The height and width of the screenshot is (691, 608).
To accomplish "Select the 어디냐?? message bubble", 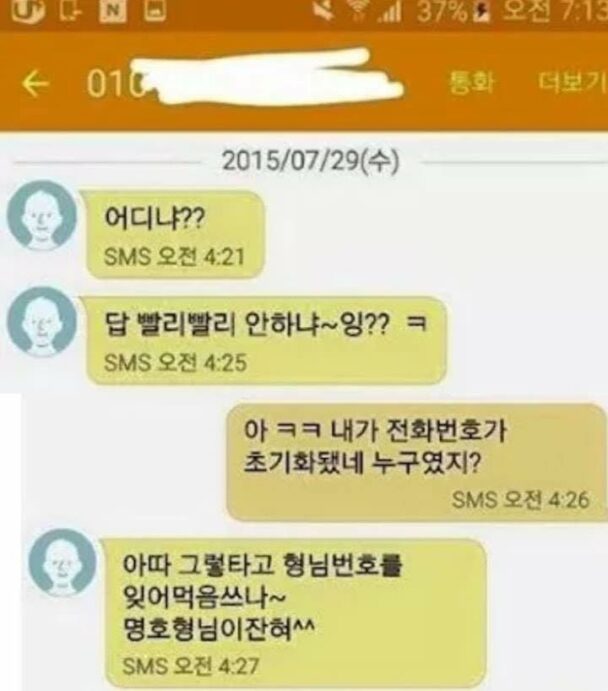I will [x=175, y=234].
